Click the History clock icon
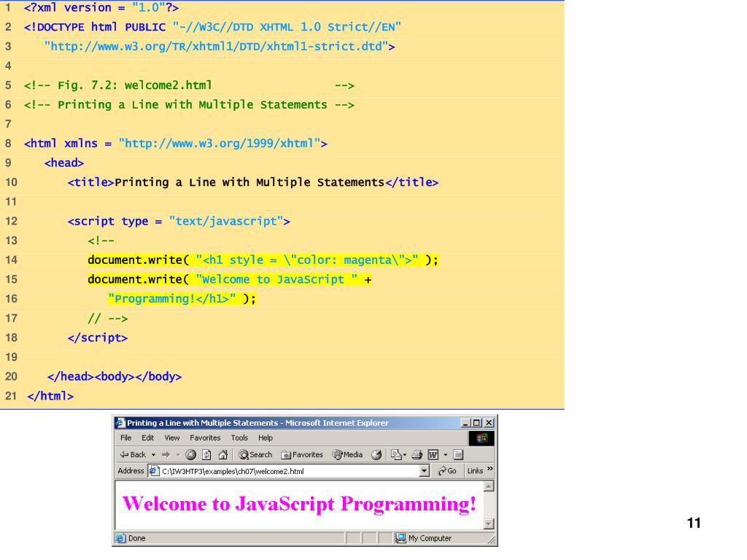This screenshot has height=560, width=747. point(376,455)
